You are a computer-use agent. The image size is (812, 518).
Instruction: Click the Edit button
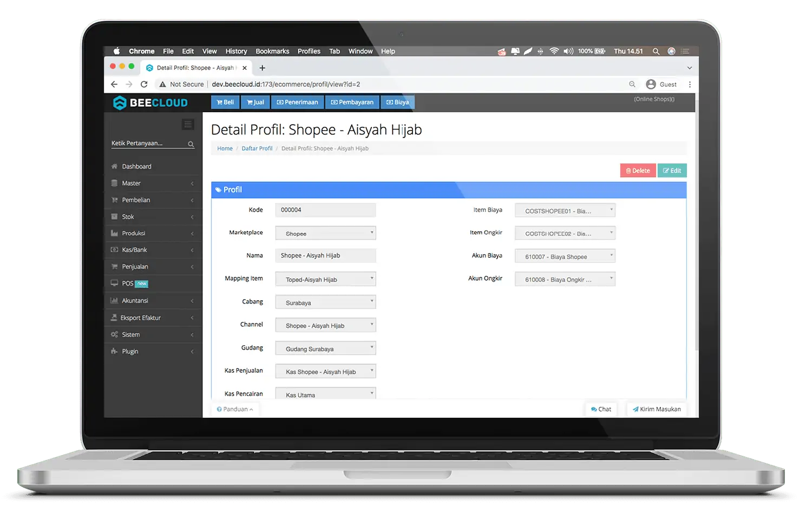(672, 171)
